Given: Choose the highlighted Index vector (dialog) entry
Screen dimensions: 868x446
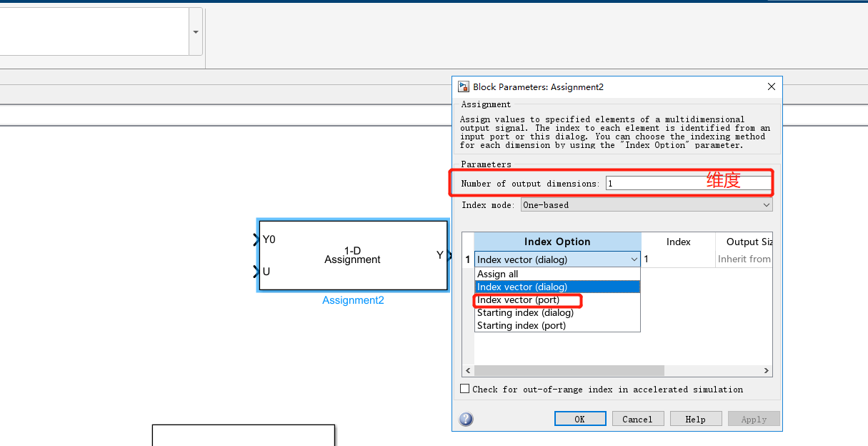Looking at the screenshot, I should 529,287.
